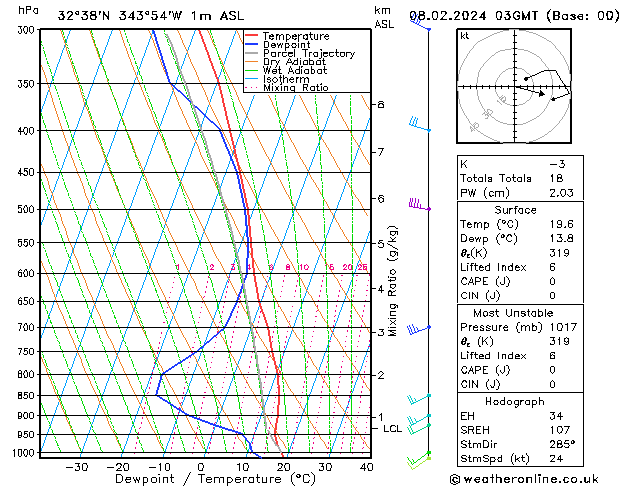Click the Most Unstable section header

514,312
